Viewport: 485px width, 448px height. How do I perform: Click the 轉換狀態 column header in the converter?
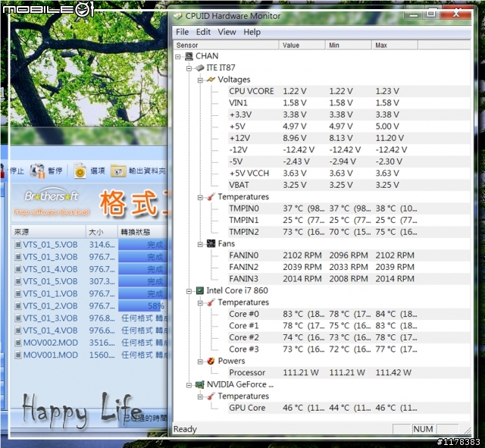point(142,232)
